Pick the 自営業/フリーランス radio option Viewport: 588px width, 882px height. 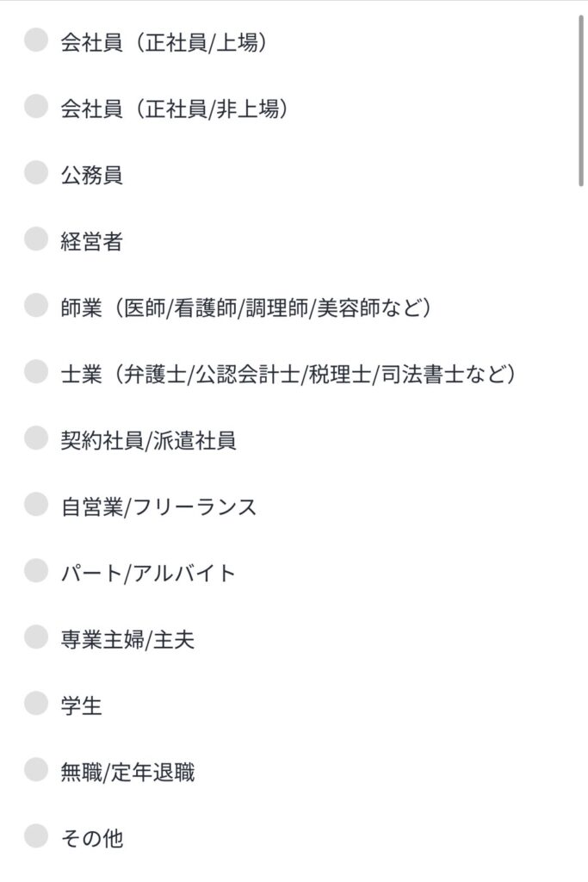coord(36,505)
